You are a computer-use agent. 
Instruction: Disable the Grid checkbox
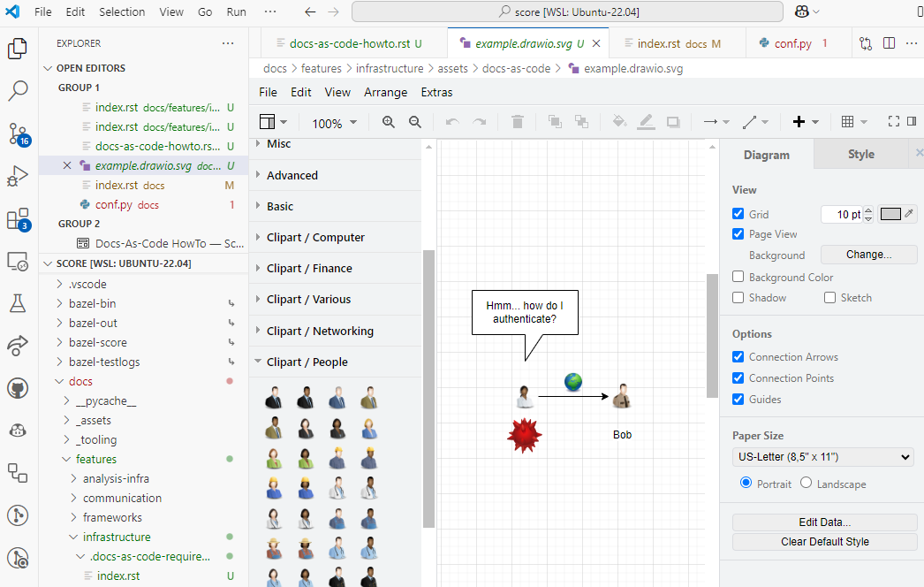[738, 214]
